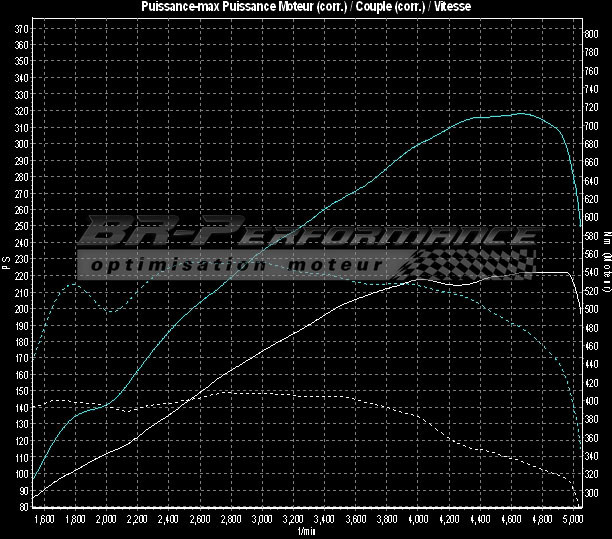Screen dimensions: 612x539
Task: Click the 370 value on the left axis
Action: pyautogui.click(x=22, y=29)
